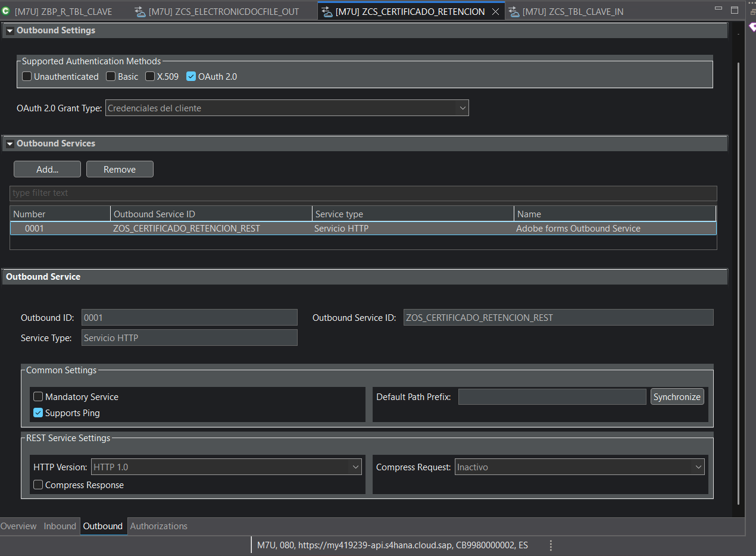Maximize the editor area
This screenshot has height=556, width=756.
734,10
